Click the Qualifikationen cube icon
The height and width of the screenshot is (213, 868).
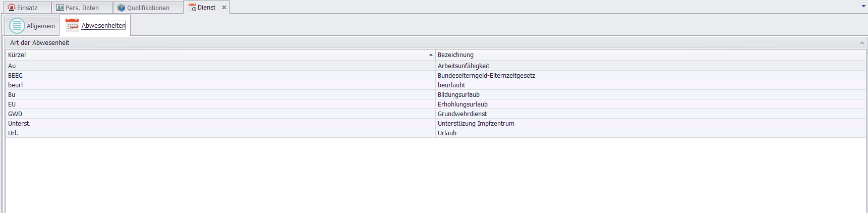coord(121,8)
